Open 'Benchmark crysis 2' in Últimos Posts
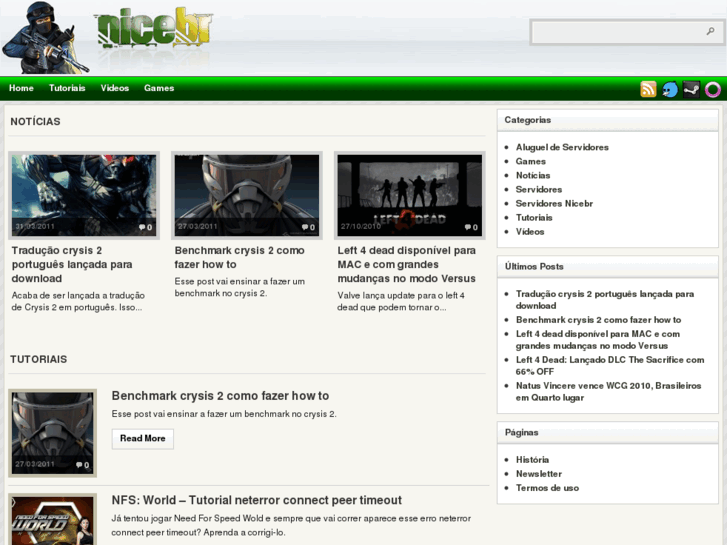The width and height of the screenshot is (727, 545). pyautogui.click(x=598, y=320)
